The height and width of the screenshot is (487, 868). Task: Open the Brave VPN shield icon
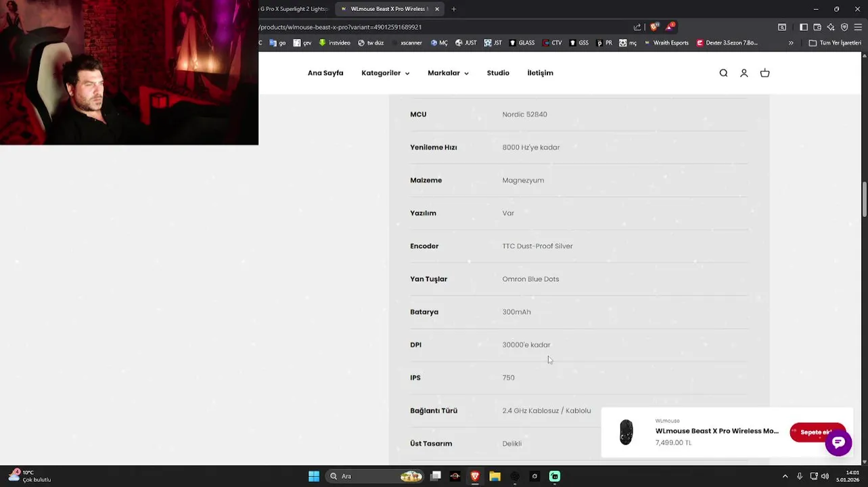(844, 27)
